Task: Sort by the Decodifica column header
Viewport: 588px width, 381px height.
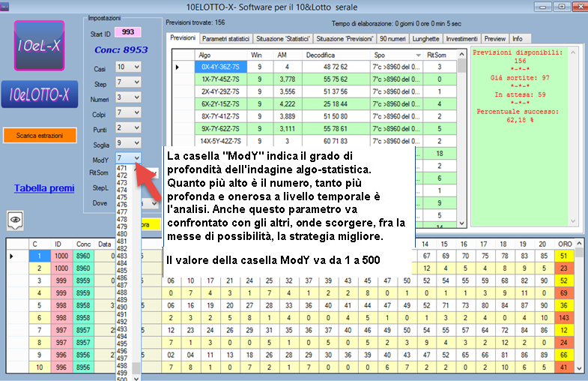Action: 336,55
